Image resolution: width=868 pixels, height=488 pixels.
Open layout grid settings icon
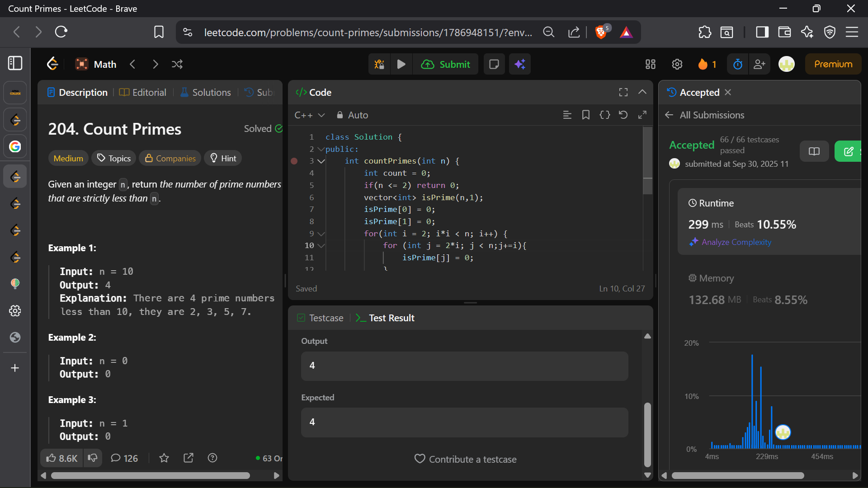pos(650,64)
